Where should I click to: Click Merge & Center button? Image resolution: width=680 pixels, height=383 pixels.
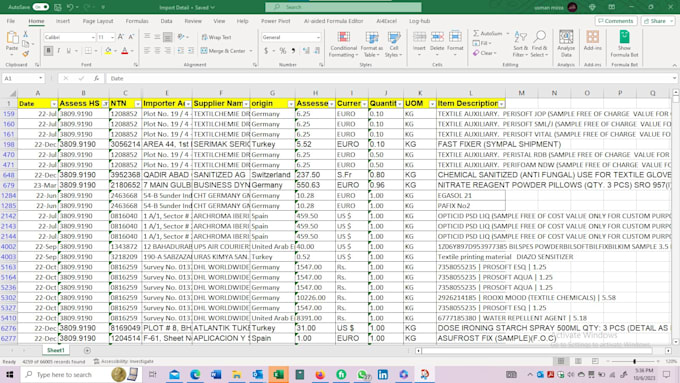(223, 51)
